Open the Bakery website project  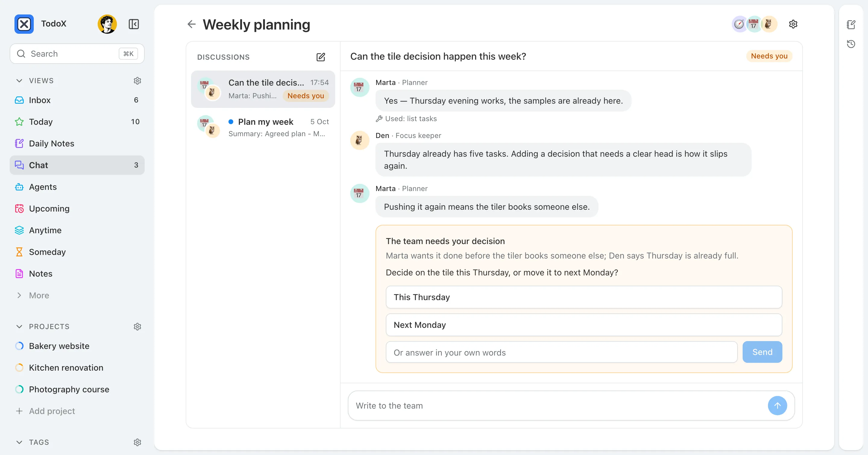click(x=77, y=346)
